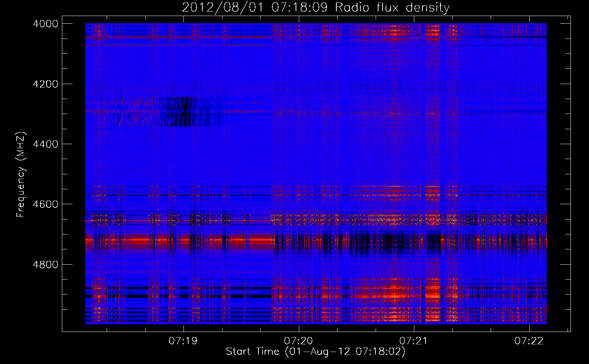Click the 'Start Time (01-Aug-12 07:18:02)' axis title
Viewport: 589px width, 364px height.
[x=316, y=352]
